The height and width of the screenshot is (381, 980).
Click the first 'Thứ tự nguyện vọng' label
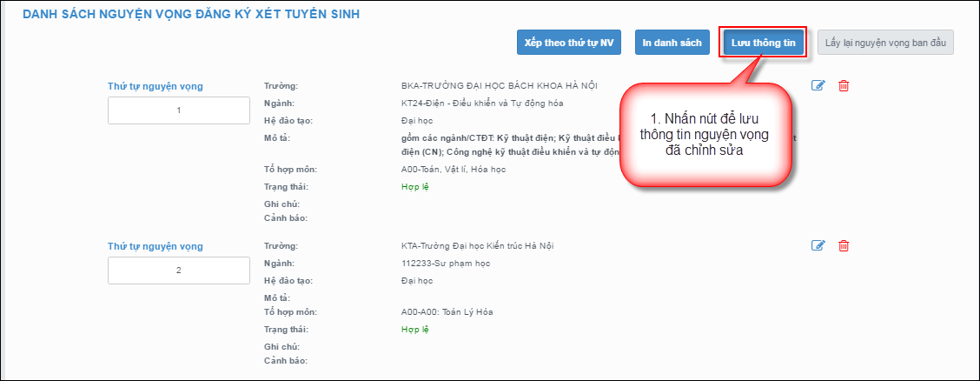tap(156, 86)
